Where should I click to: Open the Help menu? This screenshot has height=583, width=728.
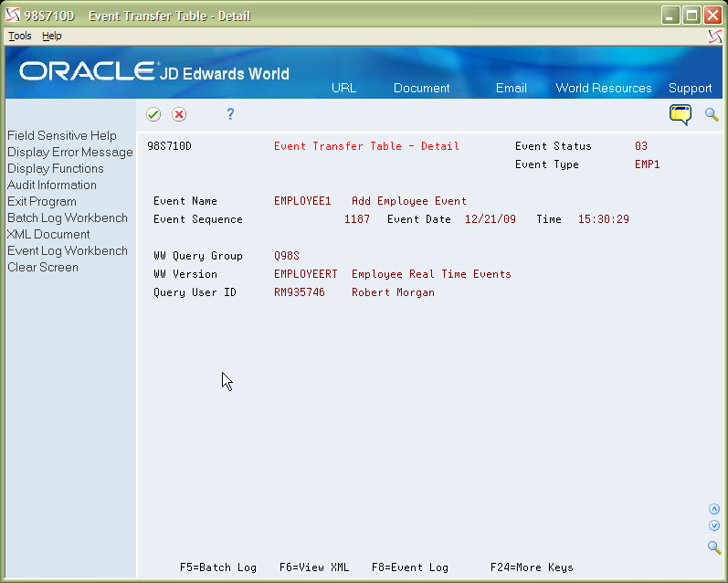(51, 36)
